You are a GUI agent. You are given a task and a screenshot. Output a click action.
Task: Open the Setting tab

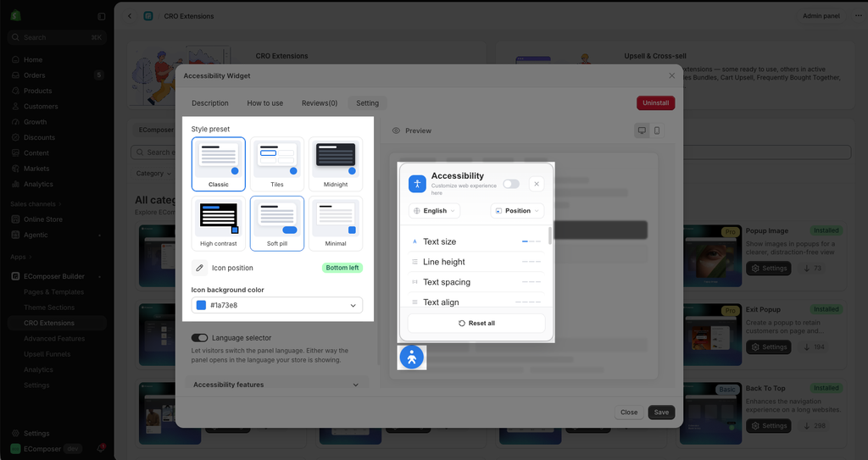tap(368, 103)
